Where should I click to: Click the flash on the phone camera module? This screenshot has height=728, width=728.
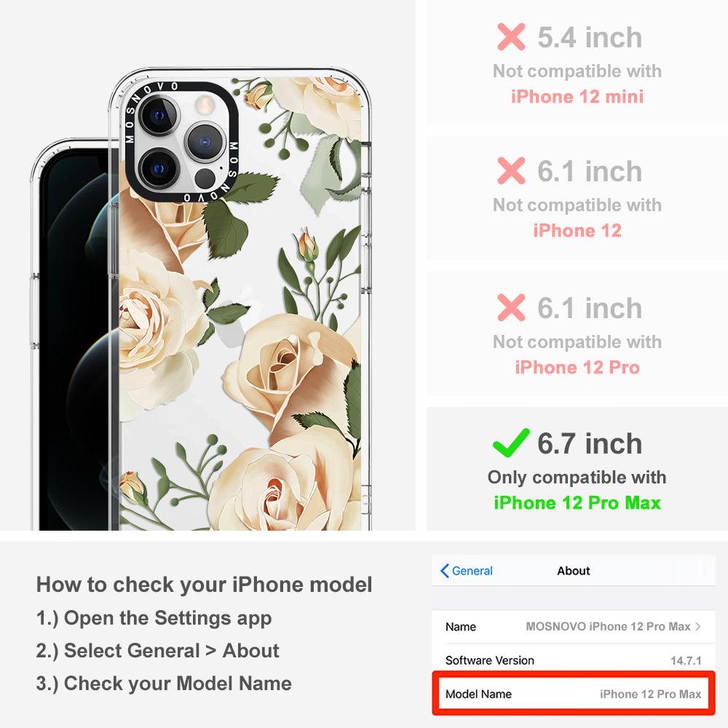pos(204,106)
